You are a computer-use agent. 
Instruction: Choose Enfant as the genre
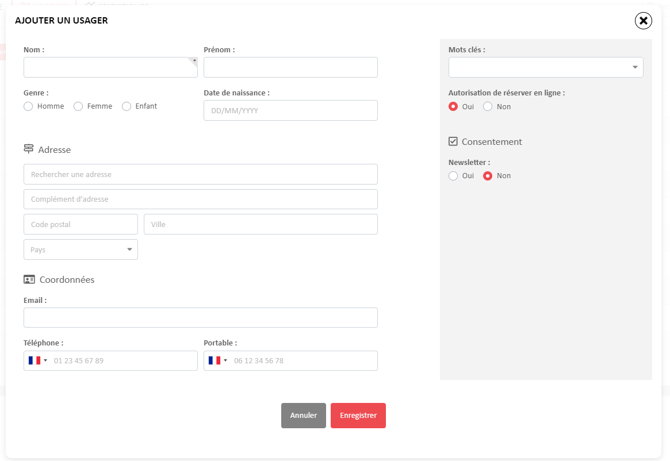pyautogui.click(x=126, y=106)
